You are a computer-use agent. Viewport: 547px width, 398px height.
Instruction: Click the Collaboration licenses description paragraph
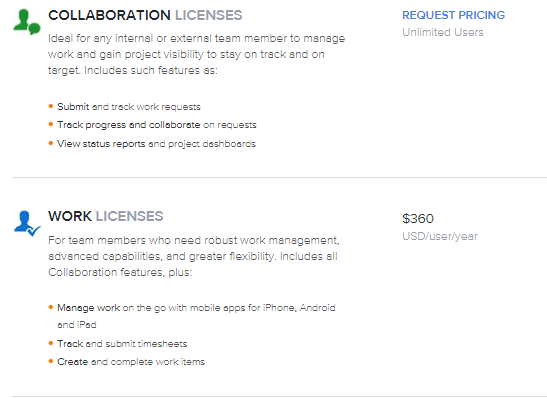point(196,54)
